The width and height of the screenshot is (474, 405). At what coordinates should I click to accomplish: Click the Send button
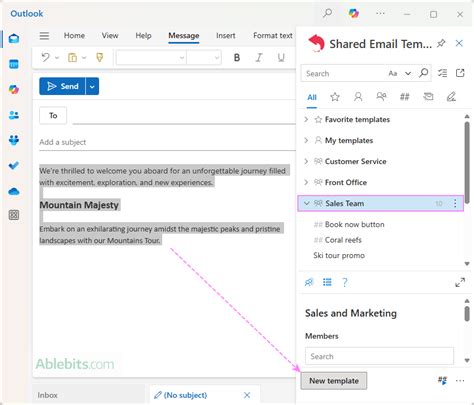[x=62, y=86]
